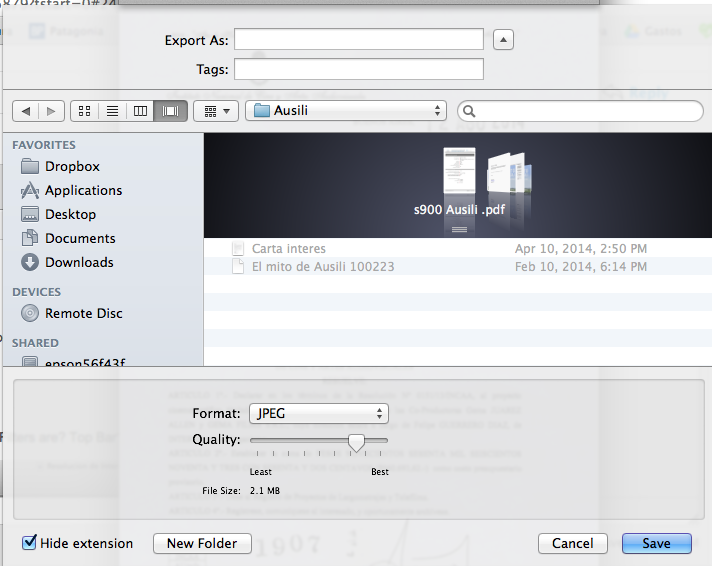Switch to icon view

tap(84, 111)
